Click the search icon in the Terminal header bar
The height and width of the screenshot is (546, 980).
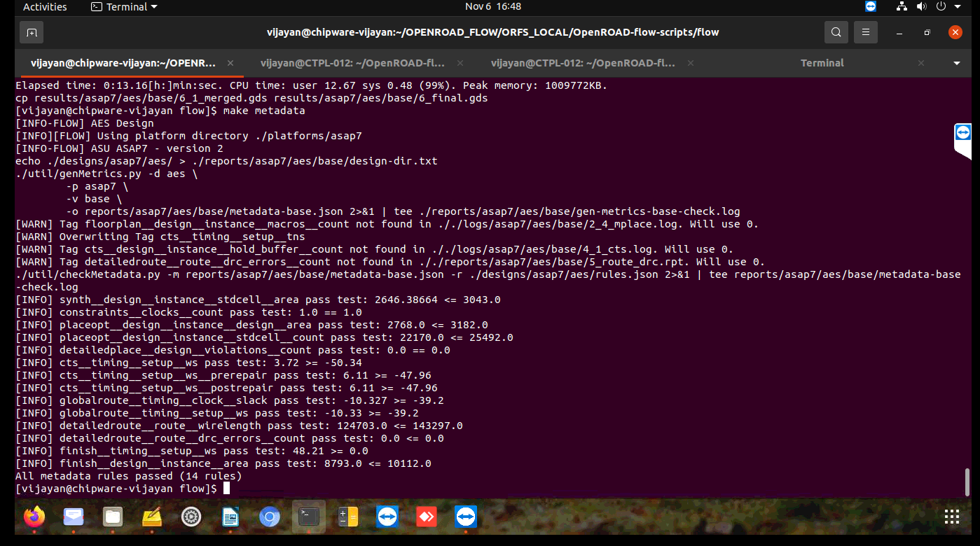click(836, 31)
